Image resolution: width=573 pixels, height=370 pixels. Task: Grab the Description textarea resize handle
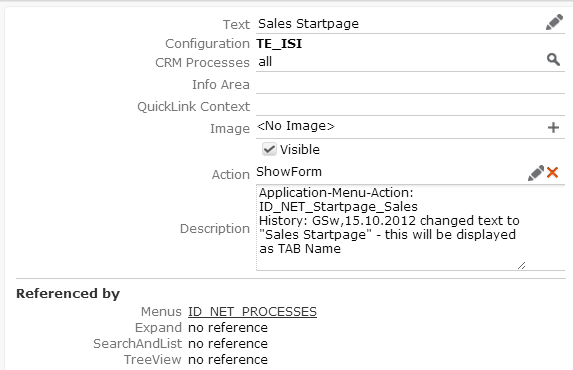[x=521, y=265]
